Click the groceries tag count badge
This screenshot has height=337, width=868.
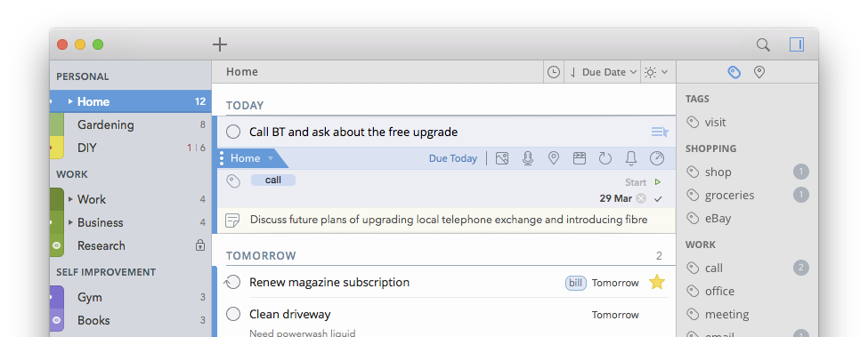[x=800, y=195]
